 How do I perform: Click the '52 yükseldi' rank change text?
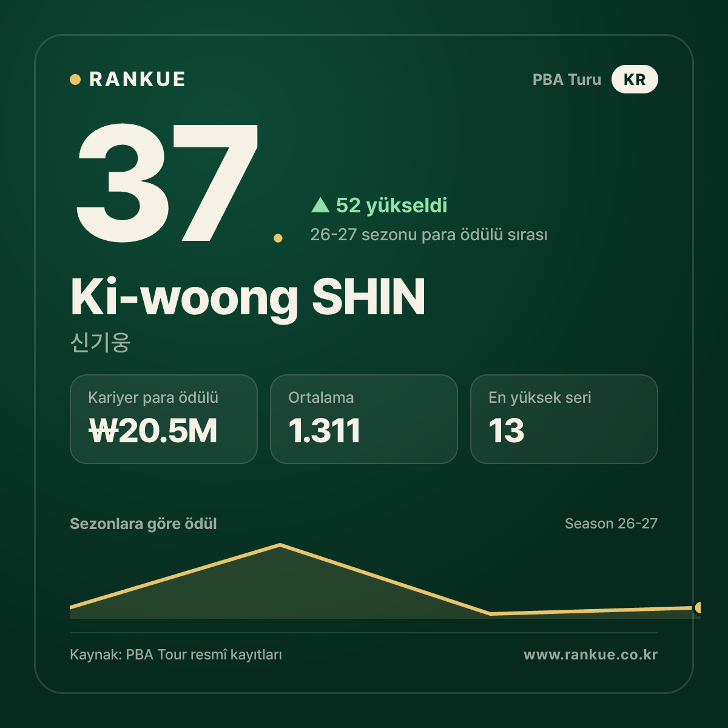pyautogui.click(x=391, y=205)
